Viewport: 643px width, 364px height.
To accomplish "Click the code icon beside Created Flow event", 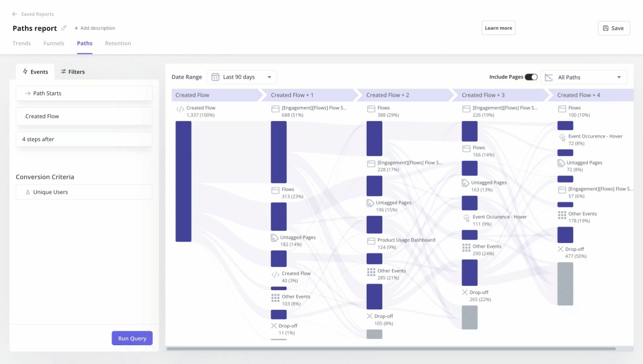I will 180,108.
